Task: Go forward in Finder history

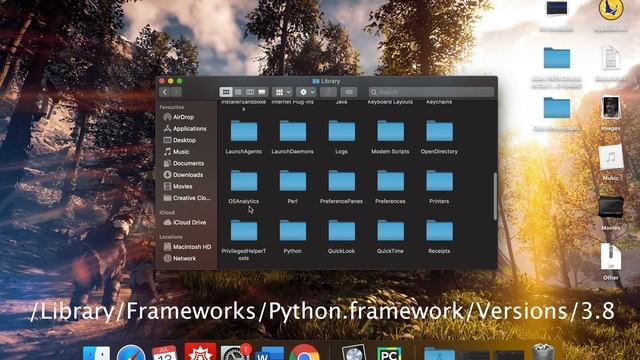Action: (176, 92)
